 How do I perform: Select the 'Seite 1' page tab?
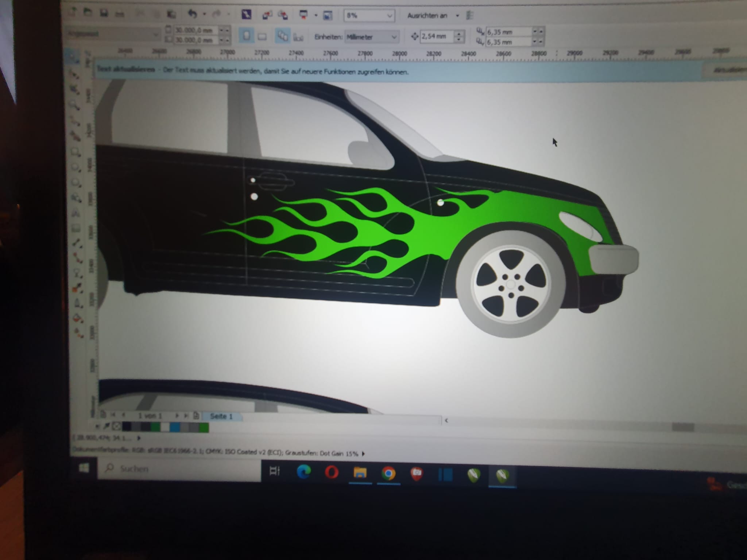tap(221, 416)
